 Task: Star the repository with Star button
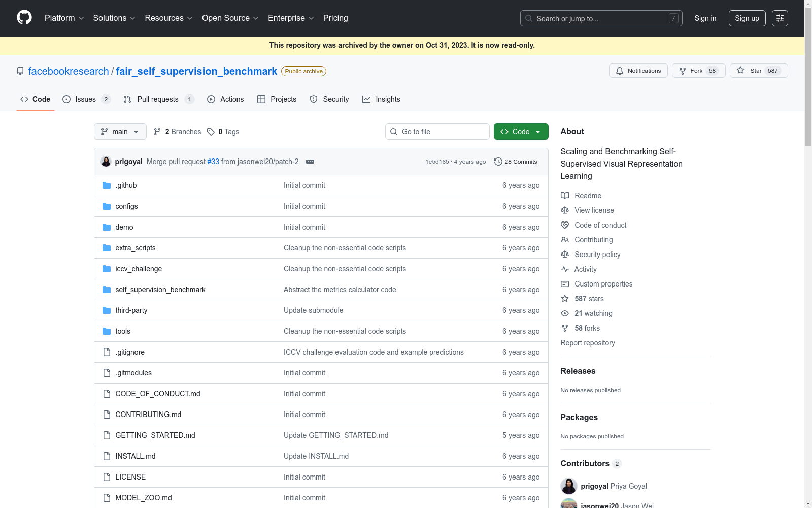tap(759, 71)
